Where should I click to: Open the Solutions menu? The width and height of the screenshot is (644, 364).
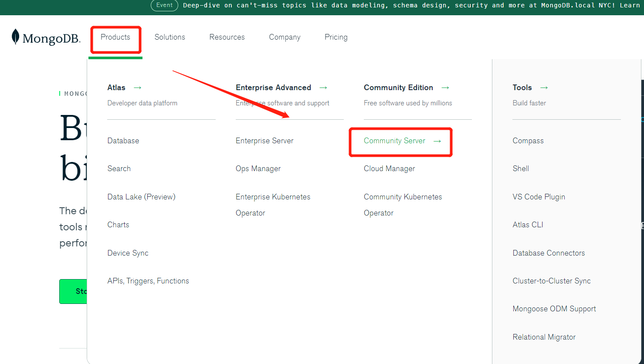click(x=170, y=37)
